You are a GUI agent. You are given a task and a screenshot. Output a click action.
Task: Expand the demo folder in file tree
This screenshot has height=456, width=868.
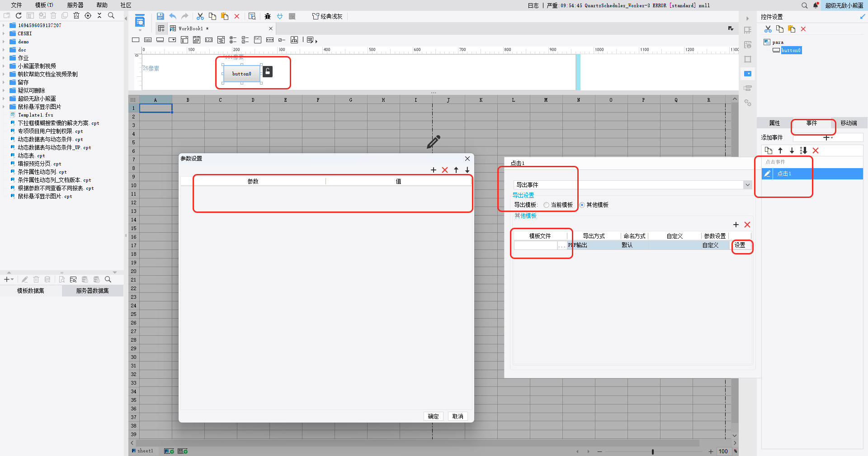[x=4, y=42]
